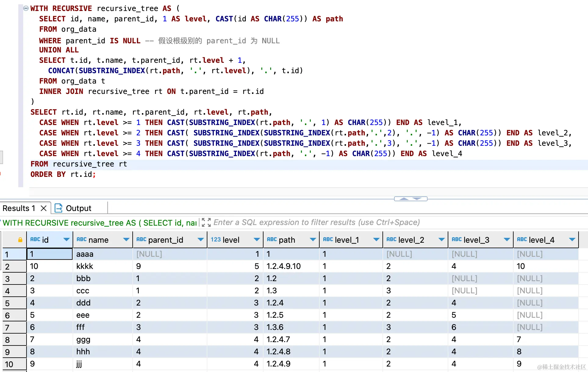Click the Output tab document icon
The image size is (588, 372).
coord(58,208)
